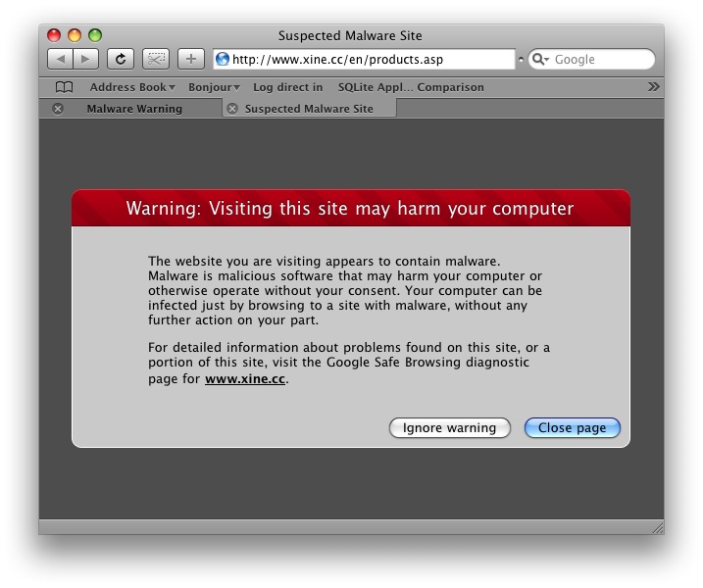Add a bookmark with the plus button

(x=191, y=59)
